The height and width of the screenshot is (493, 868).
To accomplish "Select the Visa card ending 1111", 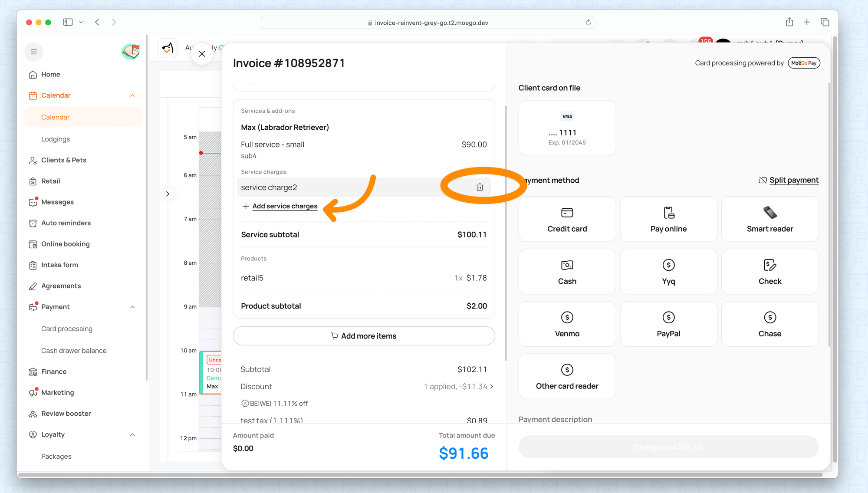I will pos(567,128).
